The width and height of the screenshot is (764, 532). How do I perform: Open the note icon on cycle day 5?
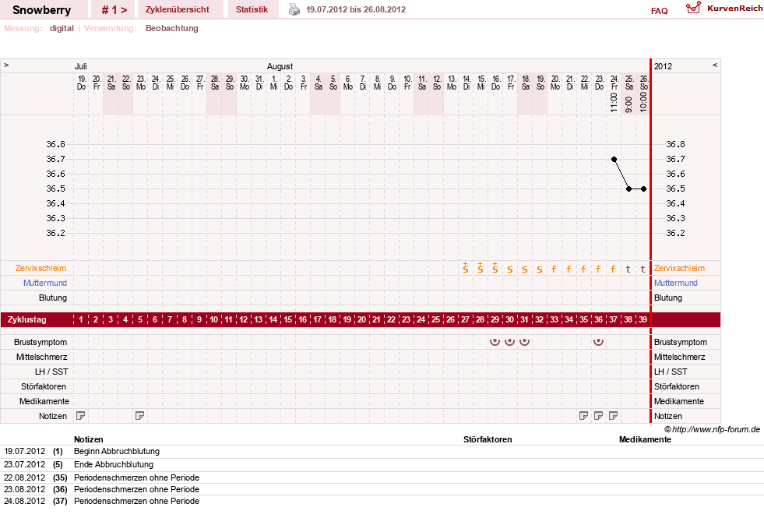(x=140, y=416)
